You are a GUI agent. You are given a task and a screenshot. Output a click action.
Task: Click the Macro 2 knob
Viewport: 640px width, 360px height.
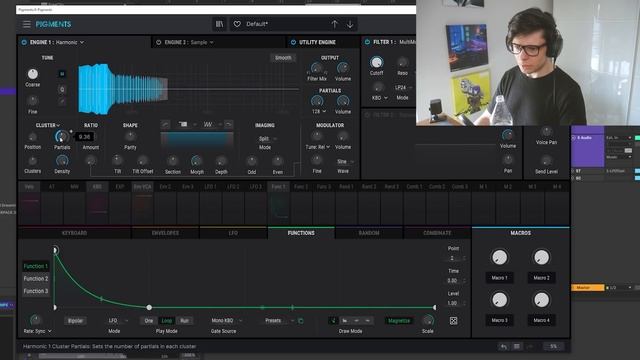click(542, 258)
